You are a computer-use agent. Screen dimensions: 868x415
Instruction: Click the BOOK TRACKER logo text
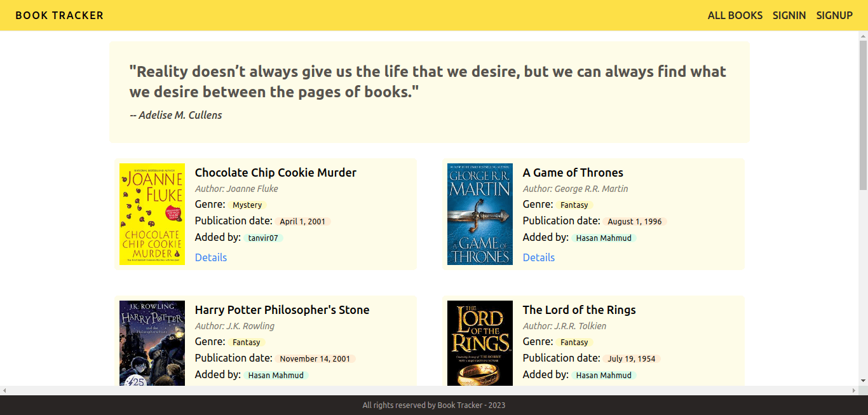pyautogui.click(x=58, y=15)
